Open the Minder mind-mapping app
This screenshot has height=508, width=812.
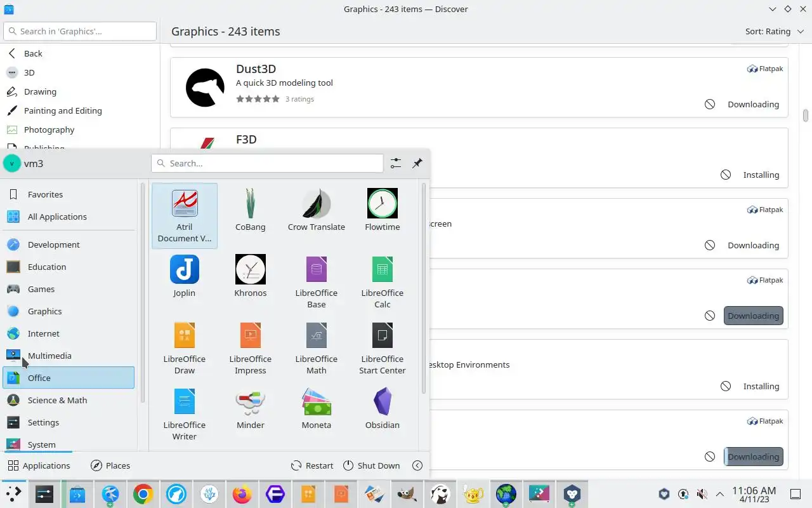(251, 414)
